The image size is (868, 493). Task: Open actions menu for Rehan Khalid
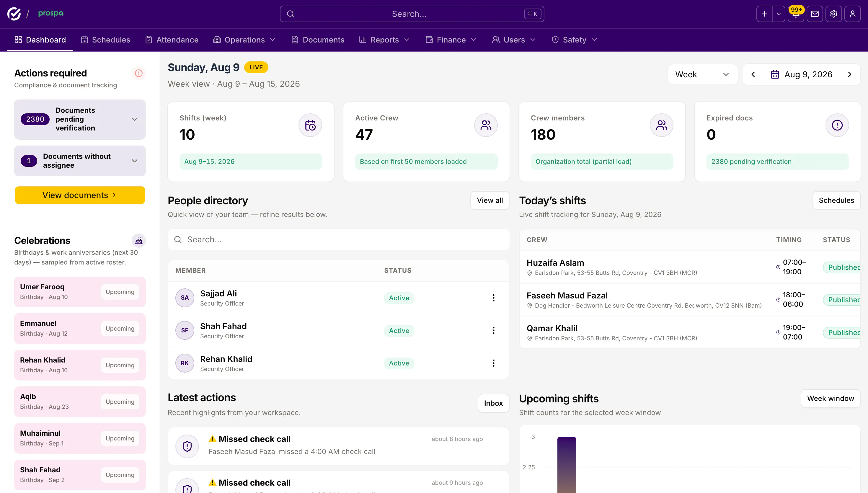point(494,363)
